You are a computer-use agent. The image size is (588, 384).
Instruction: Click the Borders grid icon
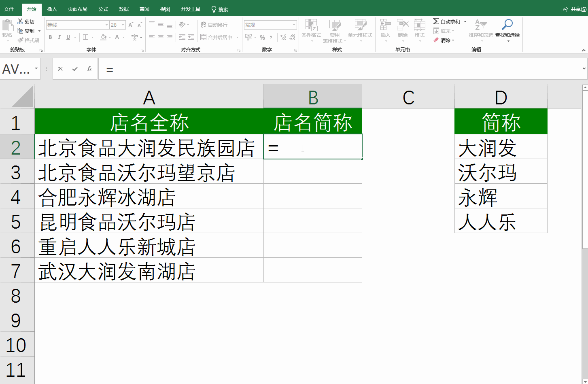click(x=85, y=37)
